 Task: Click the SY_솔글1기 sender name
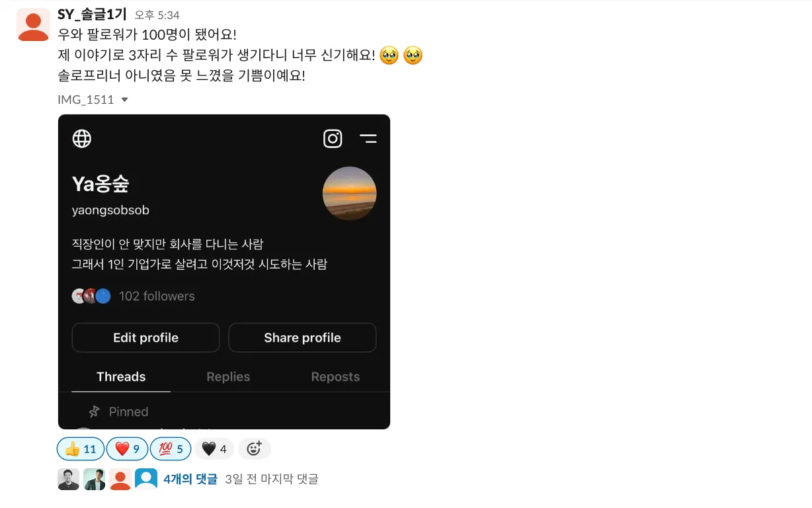point(92,15)
